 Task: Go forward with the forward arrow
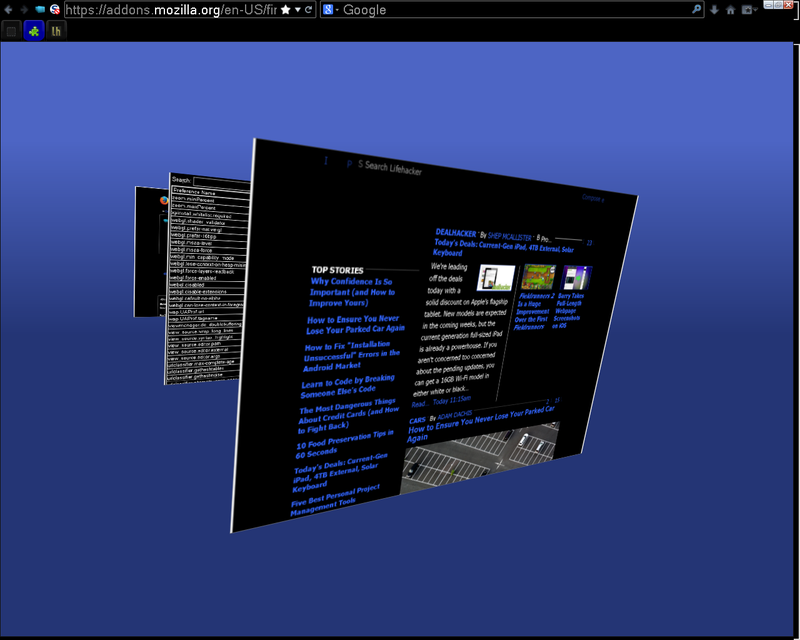pos(23,10)
